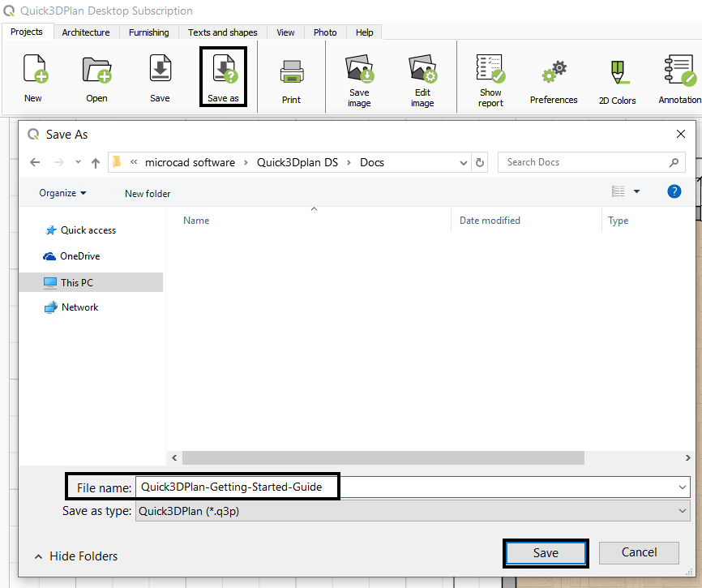The image size is (702, 588).
Task: Click microcad software in the path
Action: [190, 162]
